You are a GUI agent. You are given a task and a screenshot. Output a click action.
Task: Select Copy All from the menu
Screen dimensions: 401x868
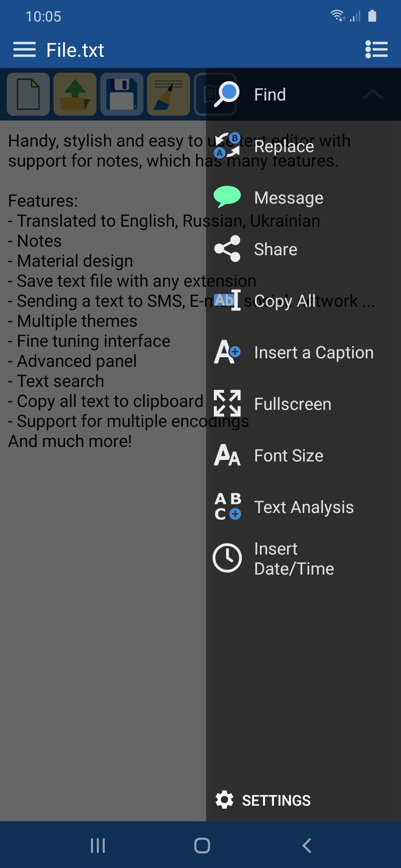pos(303,301)
